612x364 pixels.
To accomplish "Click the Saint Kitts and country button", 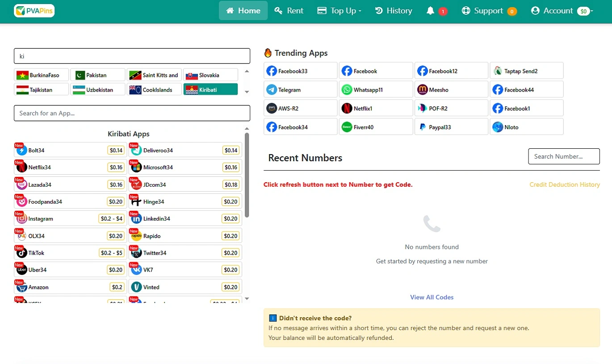I will tap(154, 75).
